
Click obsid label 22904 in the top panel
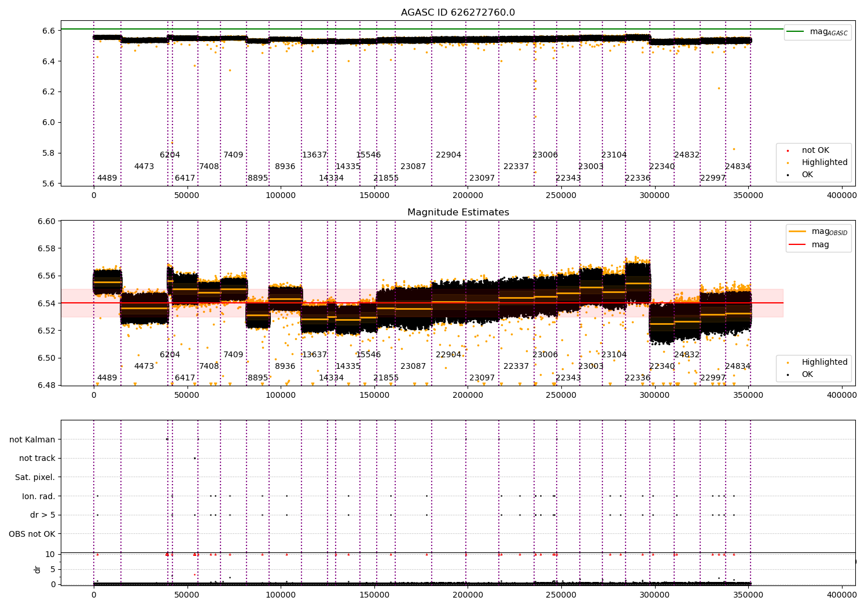(448, 155)
